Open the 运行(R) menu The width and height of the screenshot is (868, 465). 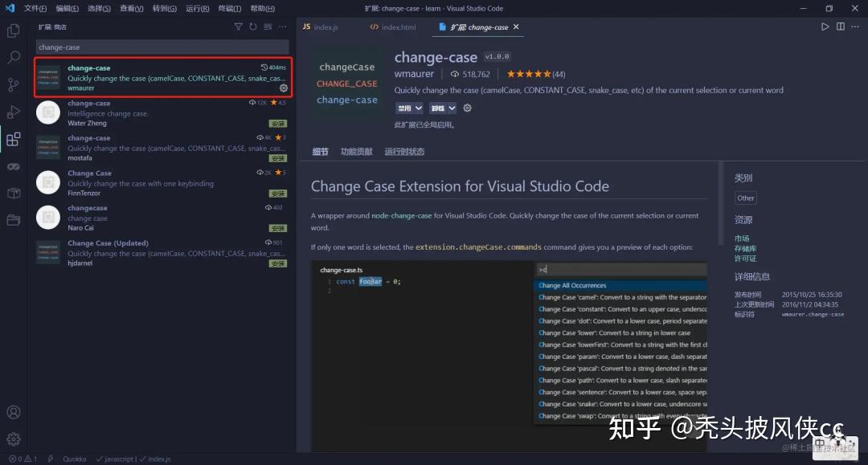coord(197,8)
